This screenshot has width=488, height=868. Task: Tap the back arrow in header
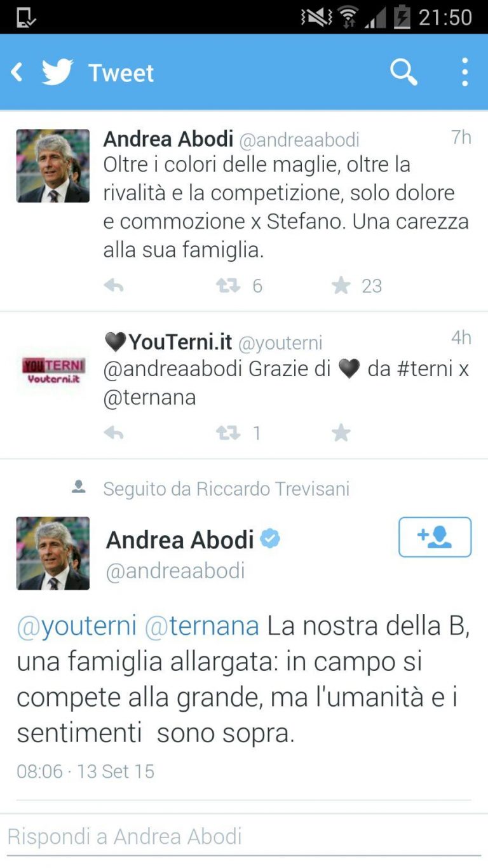point(17,72)
